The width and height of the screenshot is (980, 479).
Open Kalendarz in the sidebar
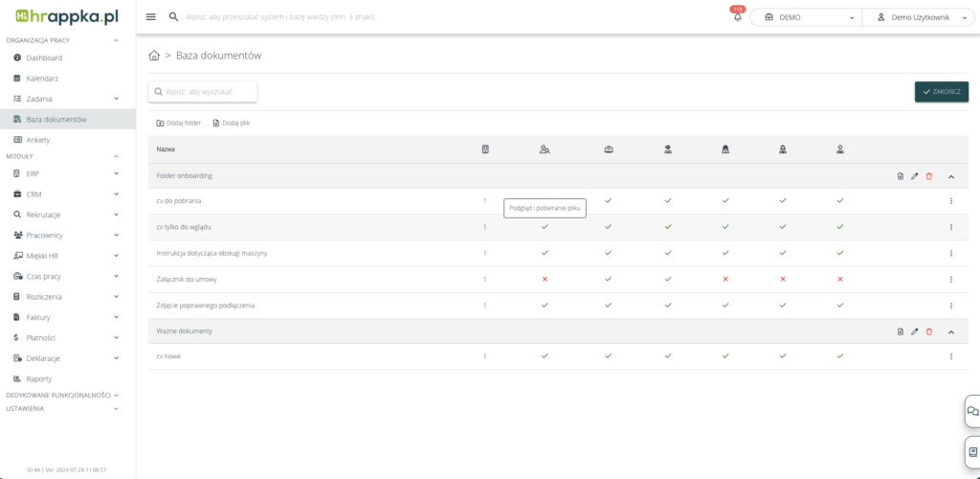coord(43,78)
